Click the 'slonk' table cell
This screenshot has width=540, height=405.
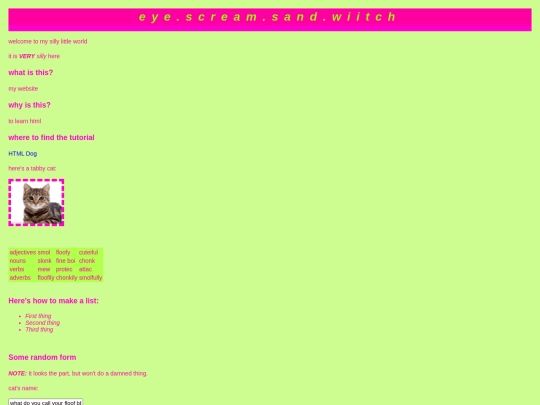click(x=46, y=261)
